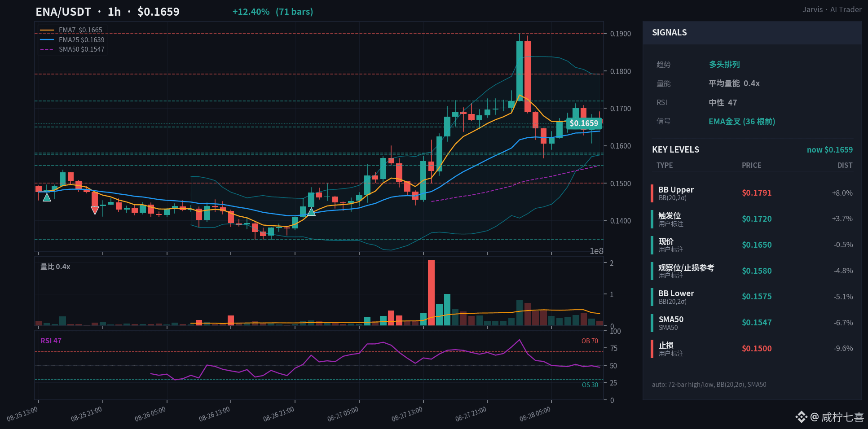Click the +12.40% (71 bars) change label
The image size is (868, 429).
[x=273, y=12]
